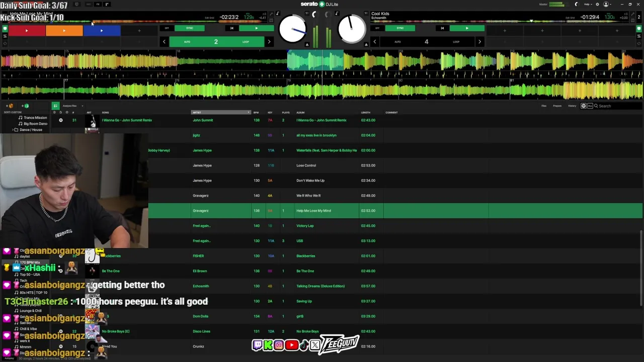Screen dimensions: 644x362
Task: Open the Prepare panel tab
Action: click(557, 106)
